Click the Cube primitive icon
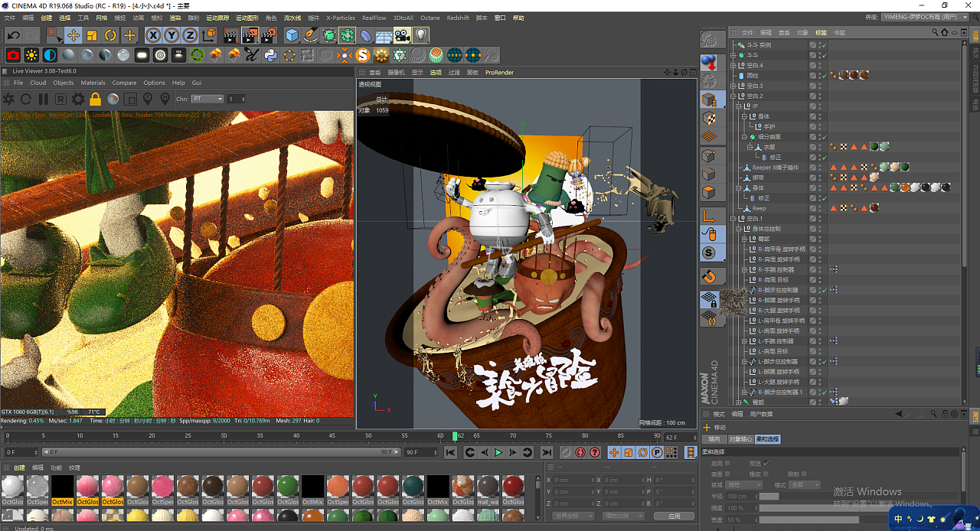The height and width of the screenshot is (531, 980). point(292,35)
